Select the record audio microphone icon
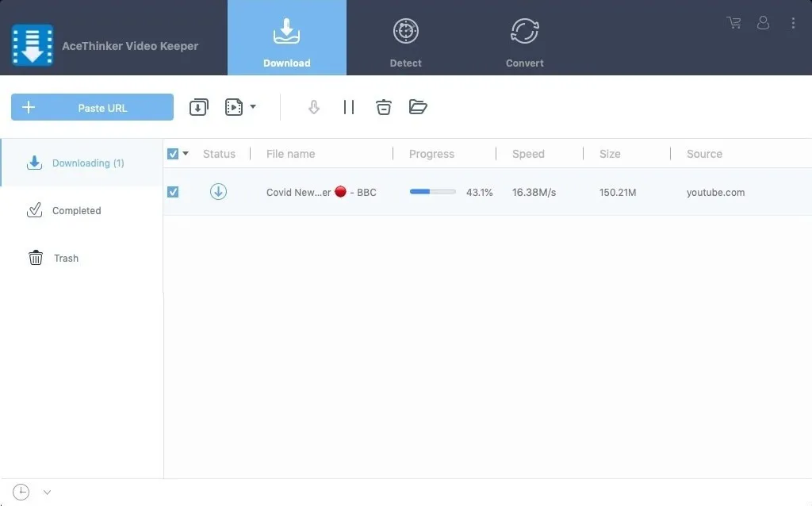 pyautogui.click(x=313, y=106)
